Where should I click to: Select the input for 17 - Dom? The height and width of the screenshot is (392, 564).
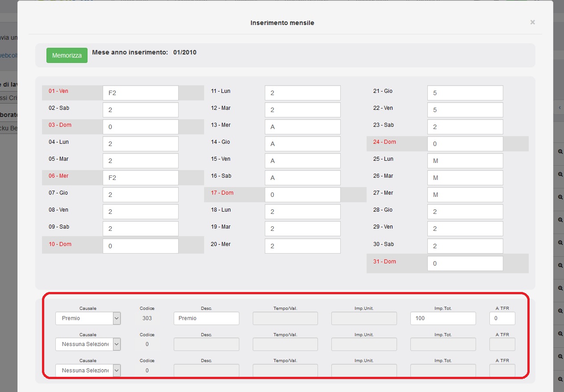tap(302, 195)
